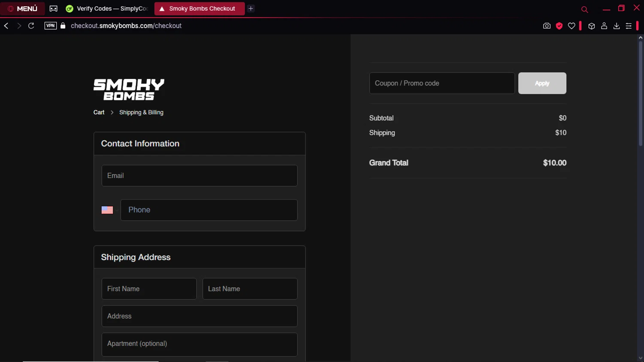
Task: Go back to the Cart breadcrumb
Action: 99,113
